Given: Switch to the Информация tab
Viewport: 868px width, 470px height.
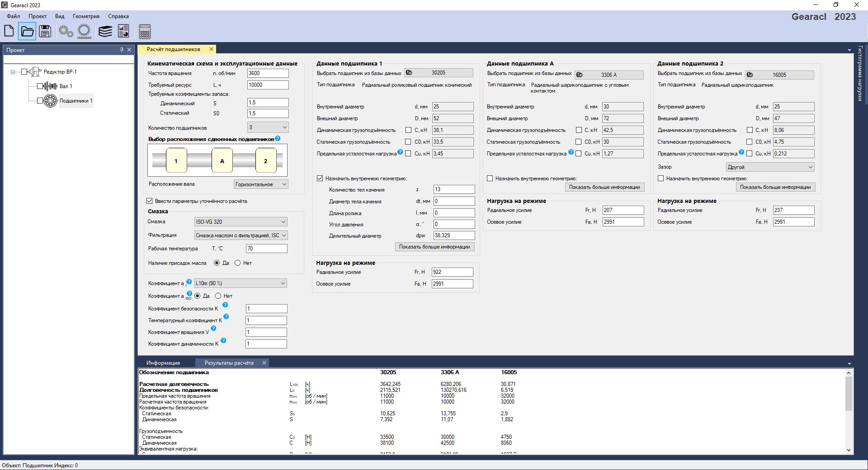Looking at the screenshot, I should (x=163, y=363).
